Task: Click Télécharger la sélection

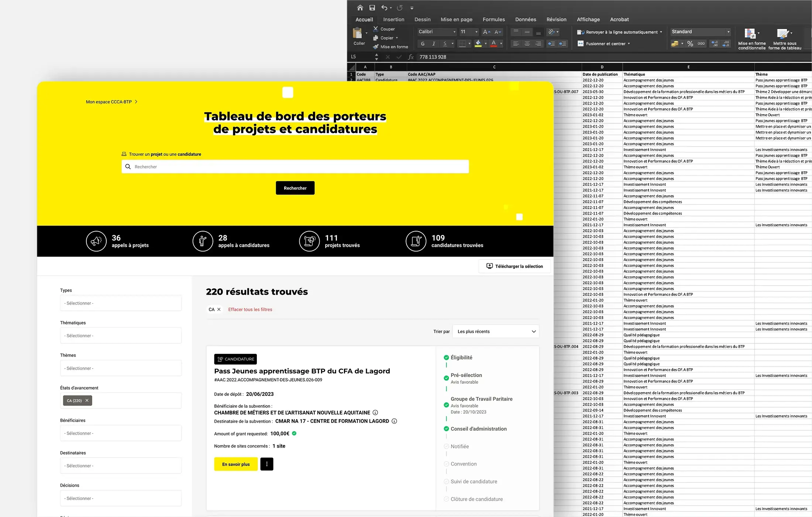Action: [515, 266]
